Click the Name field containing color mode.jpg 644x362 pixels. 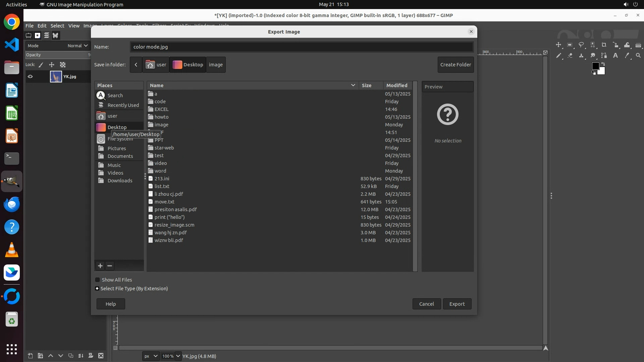(301, 47)
